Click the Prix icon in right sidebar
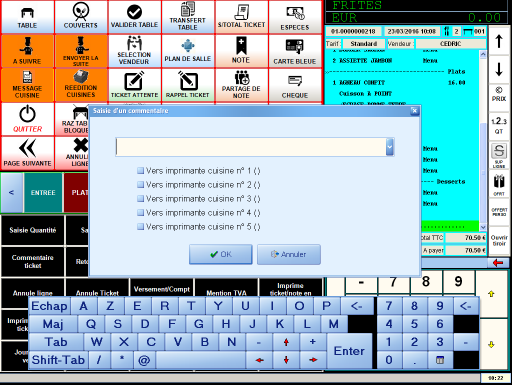512x385 pixels. click(x=499, y=94)
